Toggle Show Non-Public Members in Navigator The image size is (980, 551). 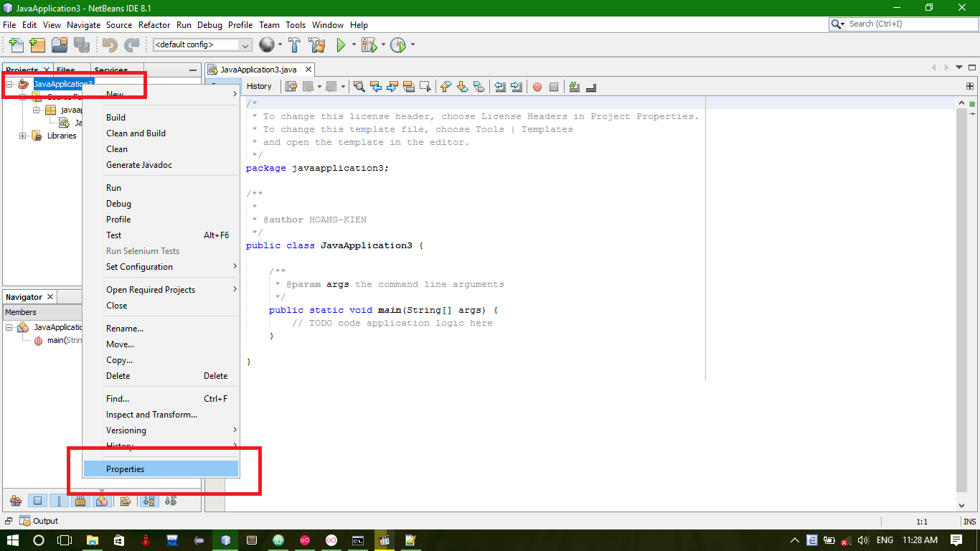(x=80, y=501)
